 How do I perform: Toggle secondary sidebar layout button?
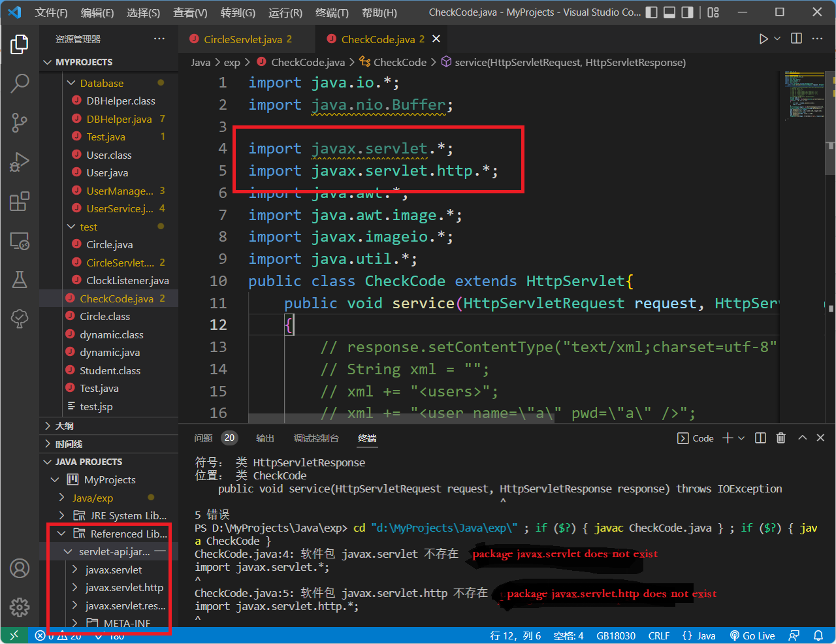click(687, 12)
